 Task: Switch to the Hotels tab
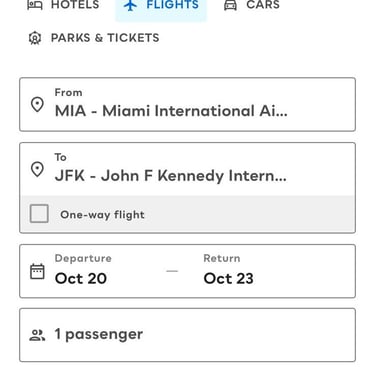pyautogui.click(x=63, y=5)
